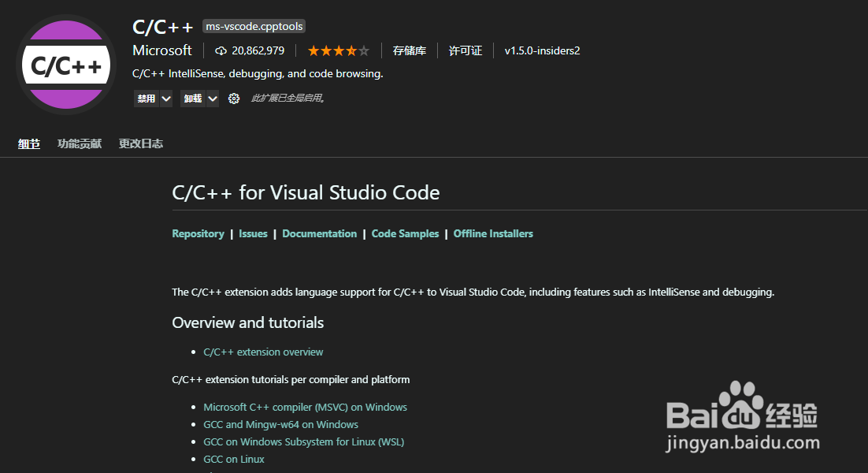Click the ms-vscode.cpptools identifier badge
The width and height of the screenshot is (868, 473).
point(254,27)
